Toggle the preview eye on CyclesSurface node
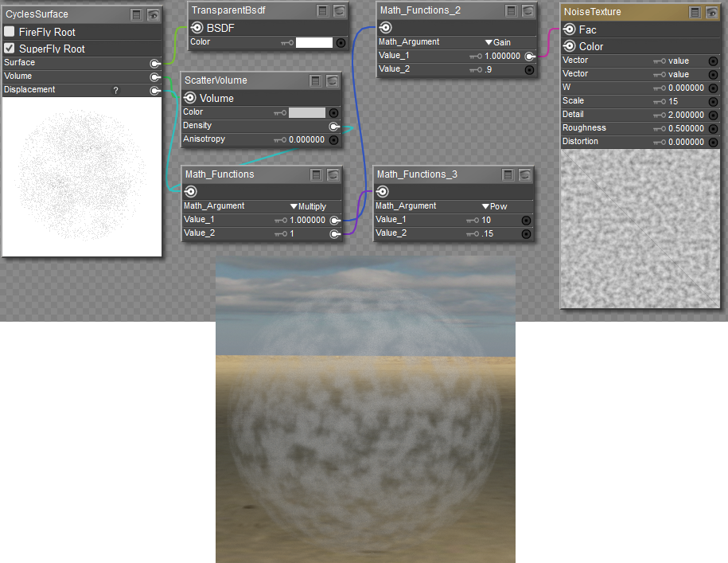Image resolution: width=728 pixels, height=563 pixels. tap(154, 14)
